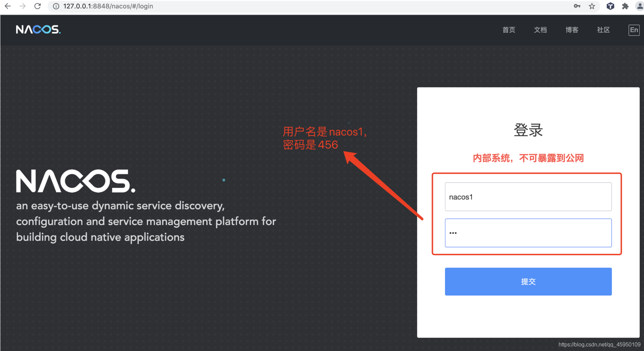This screenshot has width=644, height=351.
Task: Focus the address bar URL
Action: (108, 6)
